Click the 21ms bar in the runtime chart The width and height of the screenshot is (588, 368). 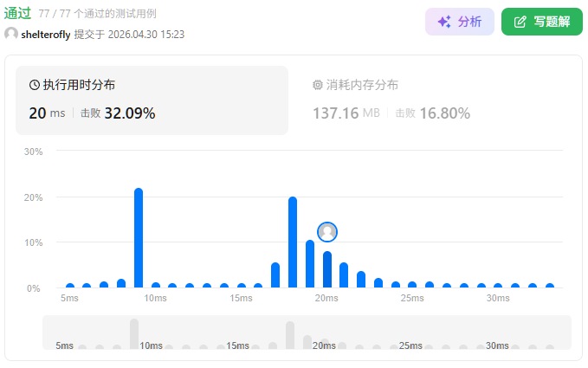point(344,274)
